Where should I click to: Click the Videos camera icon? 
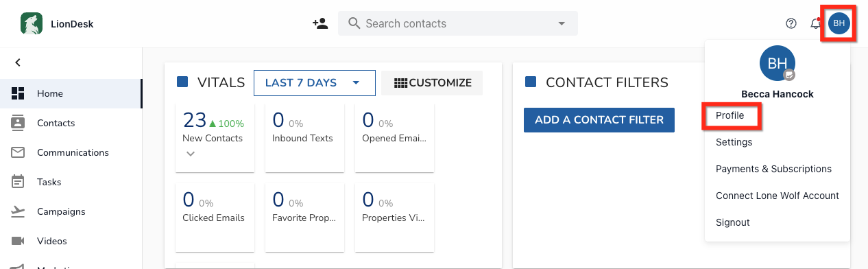tap(18, 241)
